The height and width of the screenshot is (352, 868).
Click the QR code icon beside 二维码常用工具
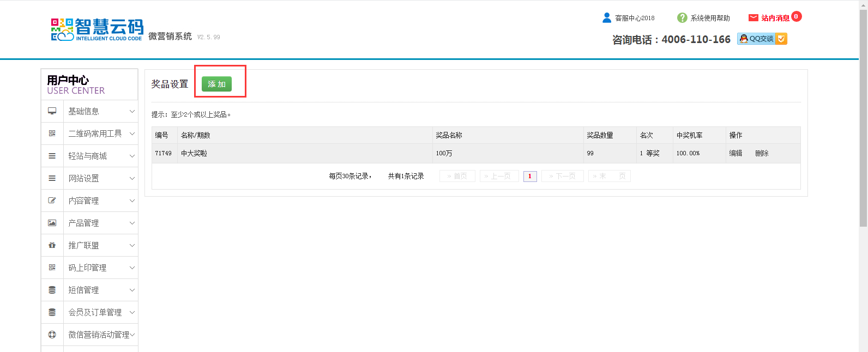[52, 133]
